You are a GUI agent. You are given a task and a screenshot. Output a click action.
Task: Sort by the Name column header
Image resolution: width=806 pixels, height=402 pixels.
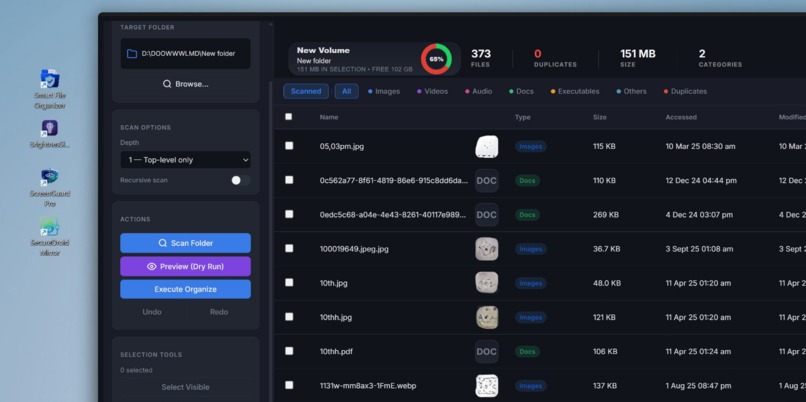[x=329, y=117]
